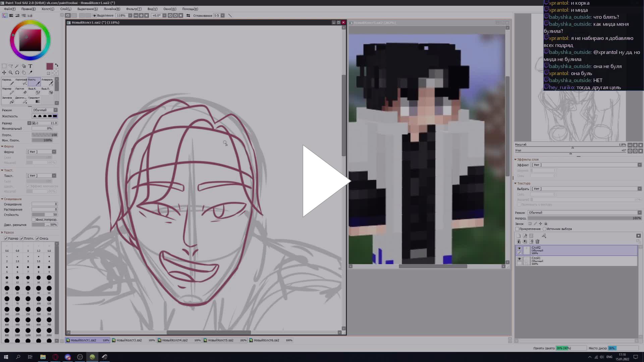Swap foreground and background colors
644x362 pixels.
coord(56,65)
